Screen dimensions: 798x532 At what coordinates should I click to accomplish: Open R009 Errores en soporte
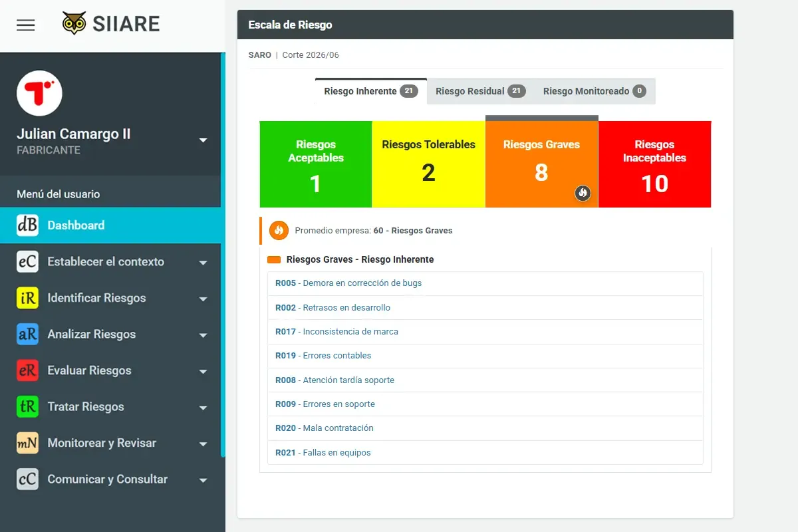(x=485, y=404)
